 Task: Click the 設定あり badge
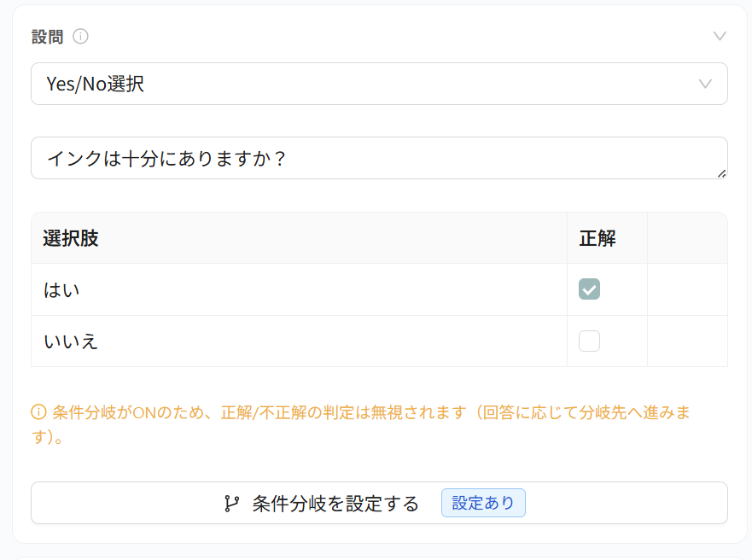[x=483, y=503]
